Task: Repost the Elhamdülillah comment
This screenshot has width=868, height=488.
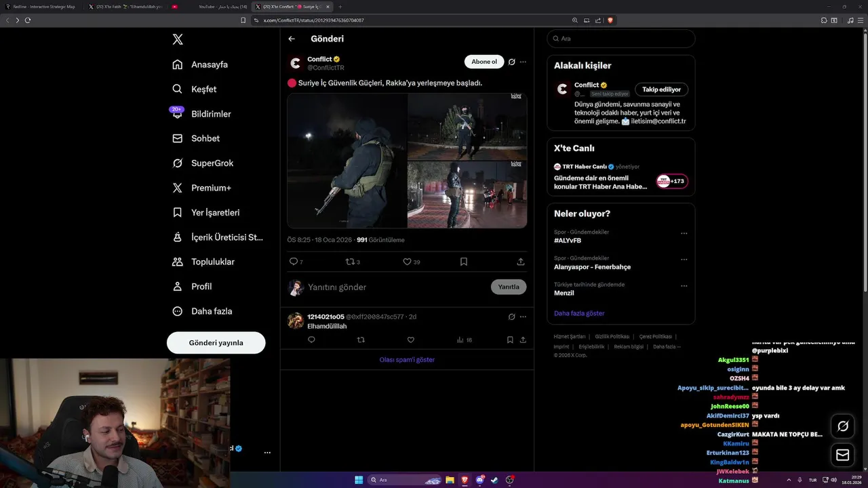Action: coord(361,340)
